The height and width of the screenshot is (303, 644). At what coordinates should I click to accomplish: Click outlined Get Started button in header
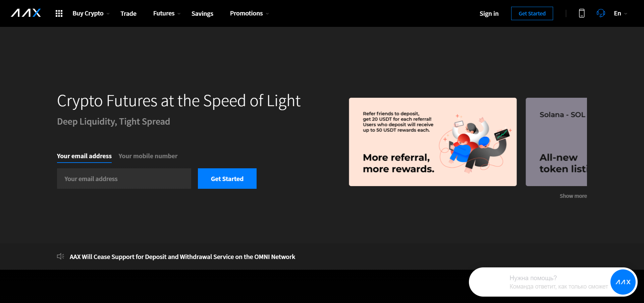532,13
